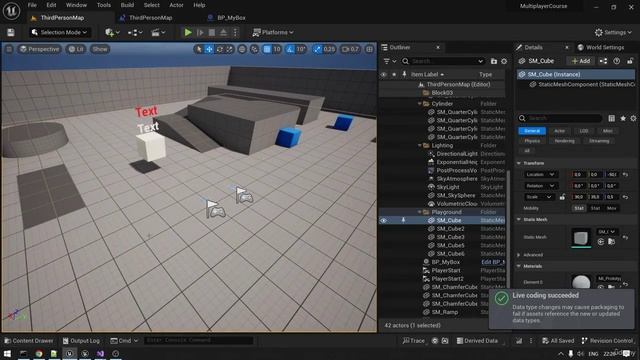Open the Cinematics clapperboard menu
Screen dimensions: 640x360
click(158, 32)
